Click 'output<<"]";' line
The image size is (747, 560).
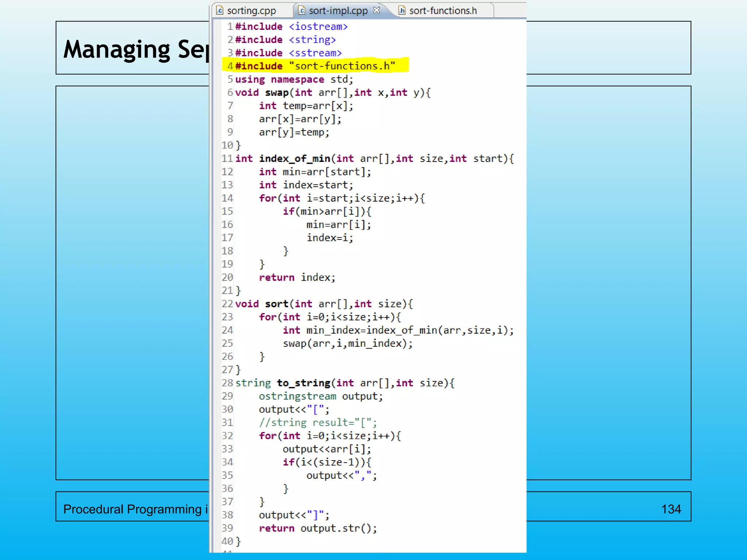(294, 515)
